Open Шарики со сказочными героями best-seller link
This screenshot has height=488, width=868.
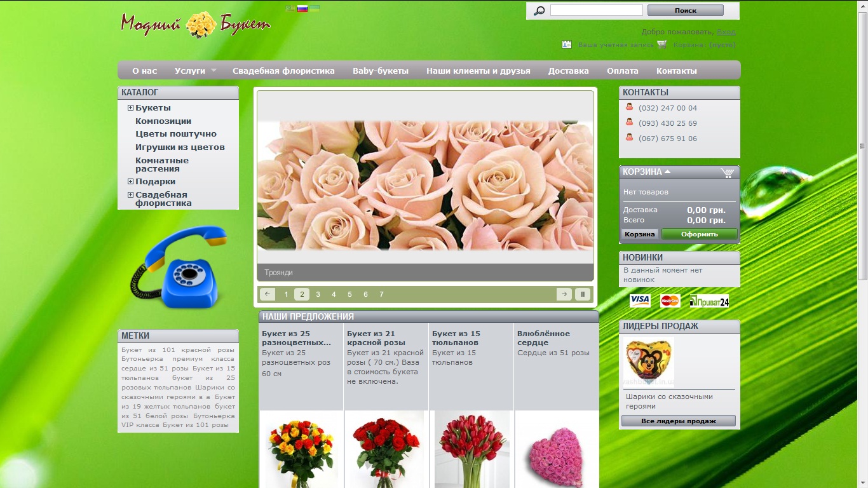click(x=669, y=401)
